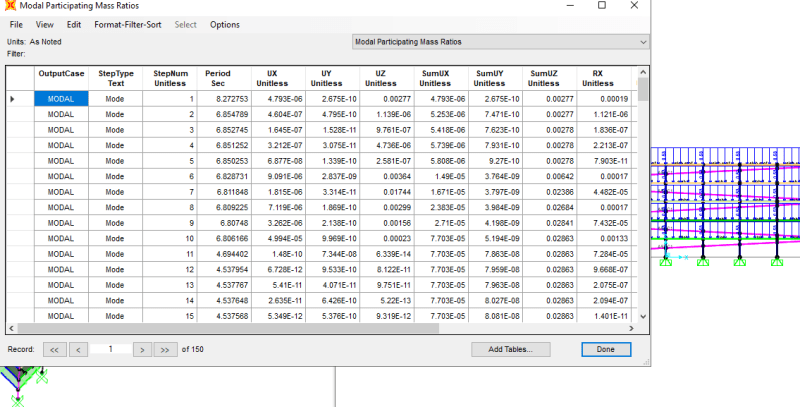
Task: Open the Edit menu
Action: [x=73, y=24]
